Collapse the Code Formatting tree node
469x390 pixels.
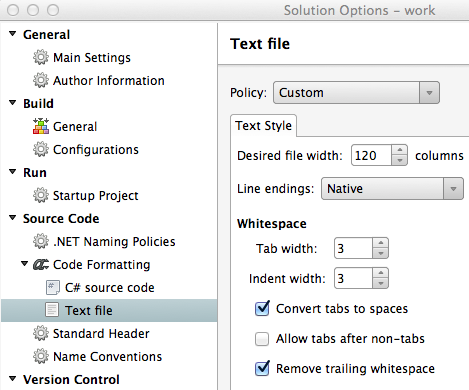coord(24,264)
